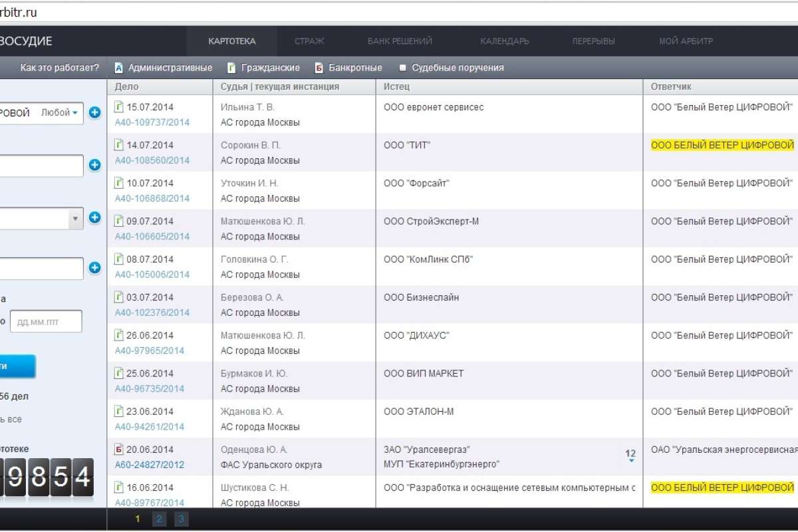Click the date field with дд.мм.гггг placeholder

pyautogui.click(x=46, y=321)
